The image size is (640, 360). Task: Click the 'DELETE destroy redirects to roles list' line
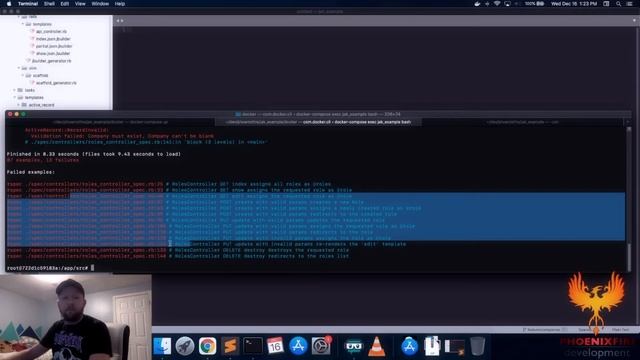(x=178, y=256)
